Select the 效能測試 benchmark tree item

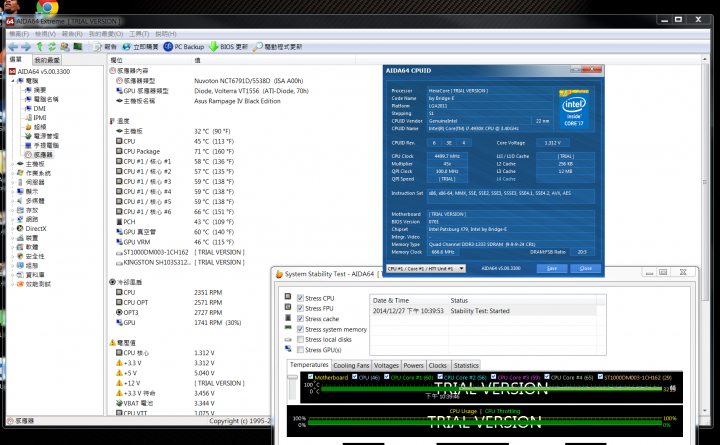point(38,284)
